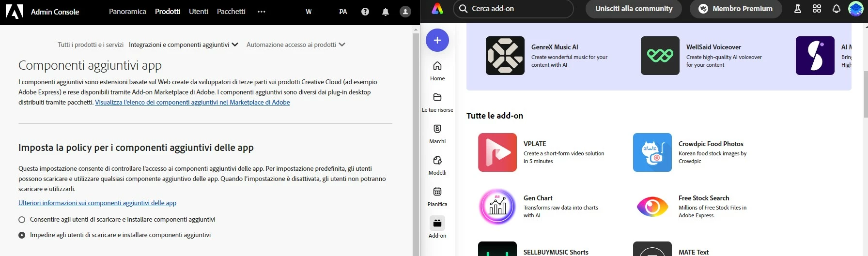Click the GenreX Music AI title
Screen dimensions: 868x256
click(555, 47)
